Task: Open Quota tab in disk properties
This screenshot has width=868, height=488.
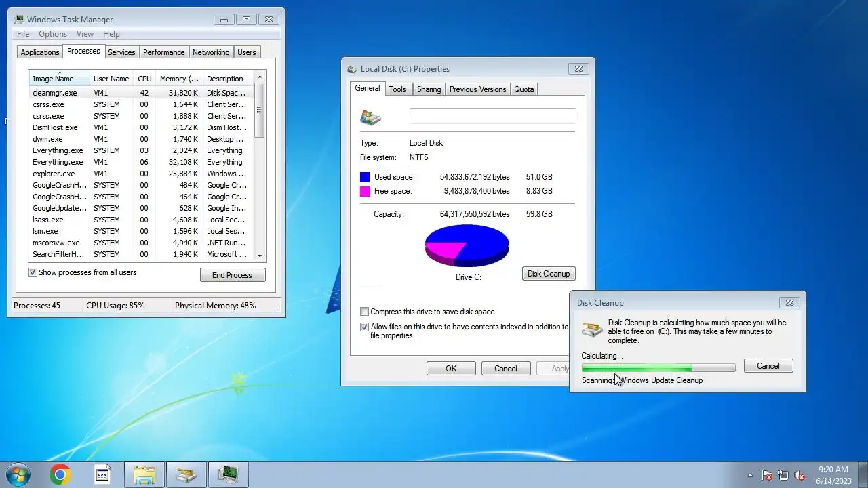Action: tap(524, 89)
